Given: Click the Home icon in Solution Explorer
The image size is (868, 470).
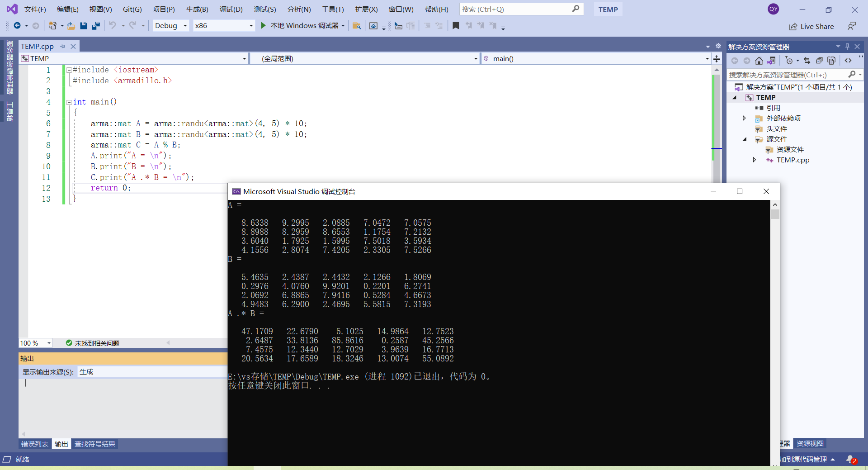Looking at the screenshot, I should [759, 61].
